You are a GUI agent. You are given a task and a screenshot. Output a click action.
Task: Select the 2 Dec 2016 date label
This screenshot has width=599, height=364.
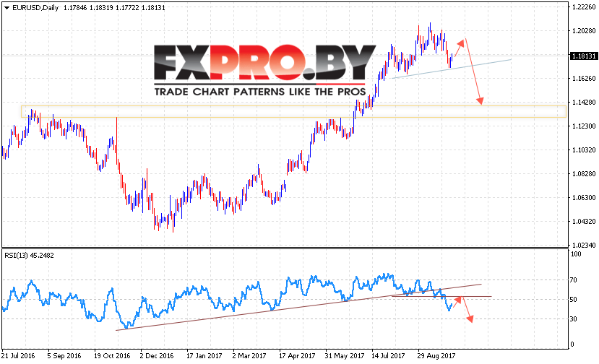pos(157,356)
